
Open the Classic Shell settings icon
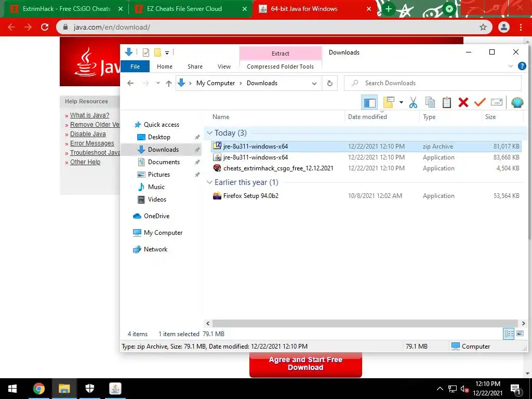pos(517,102)
